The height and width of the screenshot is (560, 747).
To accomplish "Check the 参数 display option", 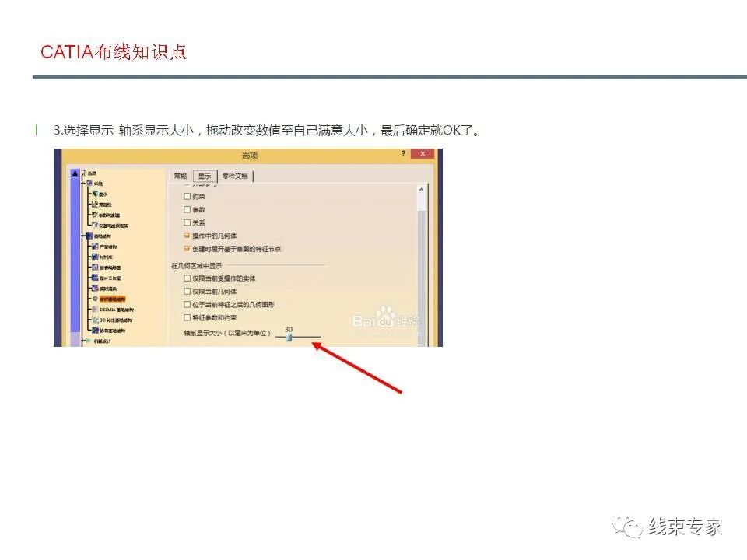I will click(x=185, y=209).
